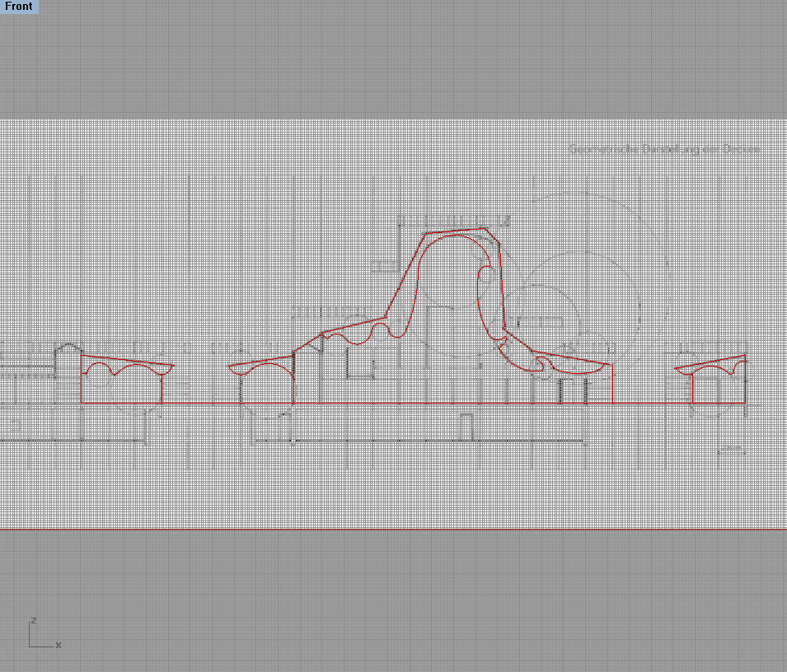Click the small rectangle below the ground line

pos(466,426)
